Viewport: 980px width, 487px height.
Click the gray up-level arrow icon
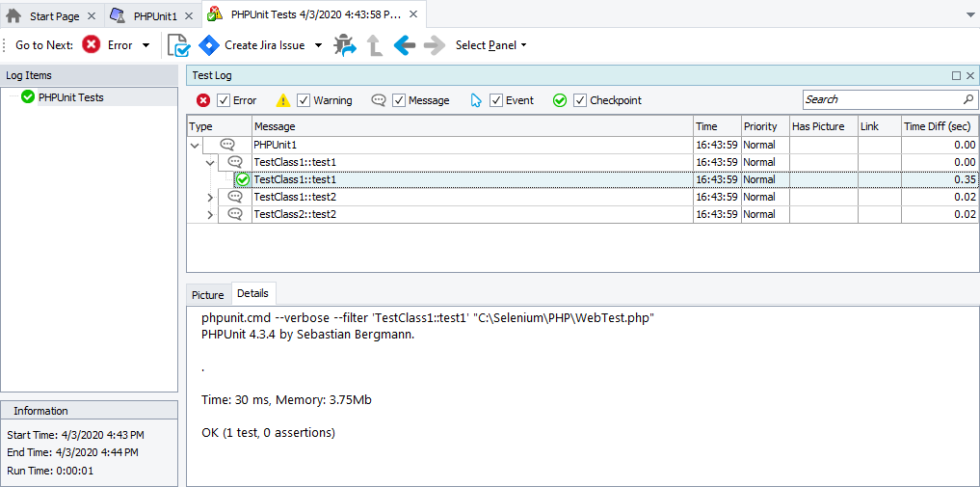[375, 45]
